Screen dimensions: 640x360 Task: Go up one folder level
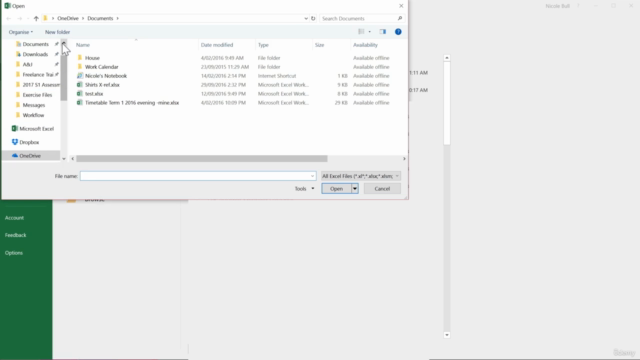click(36, 18)
